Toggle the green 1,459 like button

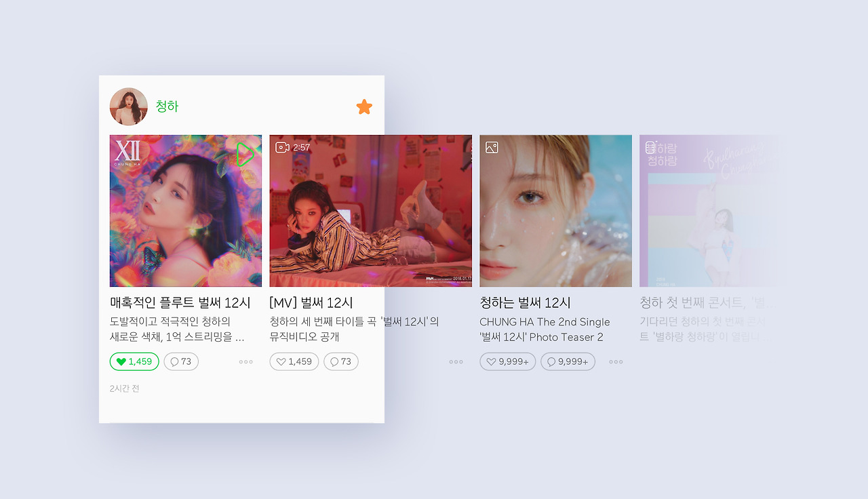(134, 361)
